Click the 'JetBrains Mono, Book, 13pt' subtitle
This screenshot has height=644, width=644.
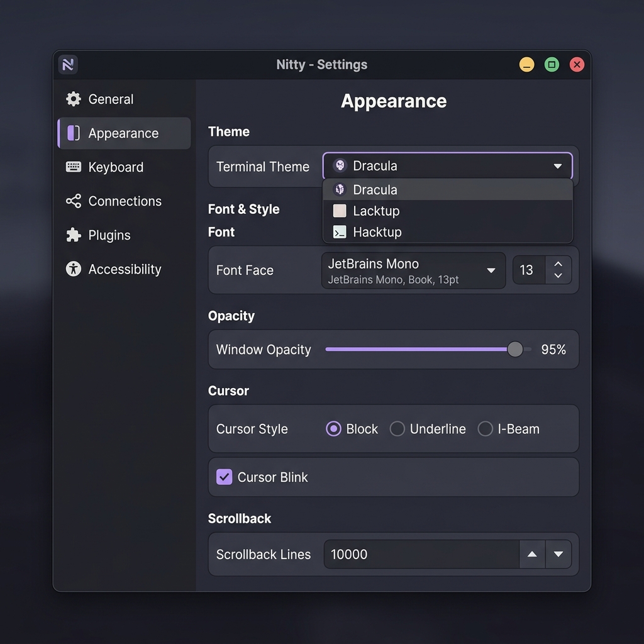click(393, 280)
